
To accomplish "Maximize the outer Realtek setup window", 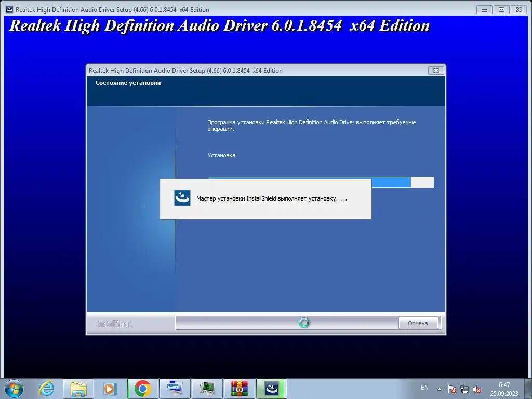I will click(x=501, y=9).
